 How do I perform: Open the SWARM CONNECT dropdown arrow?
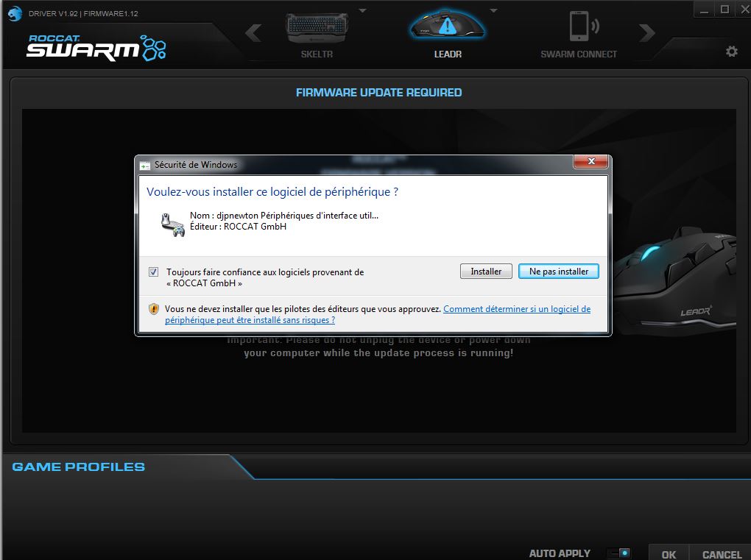click(x=624, y=10)
